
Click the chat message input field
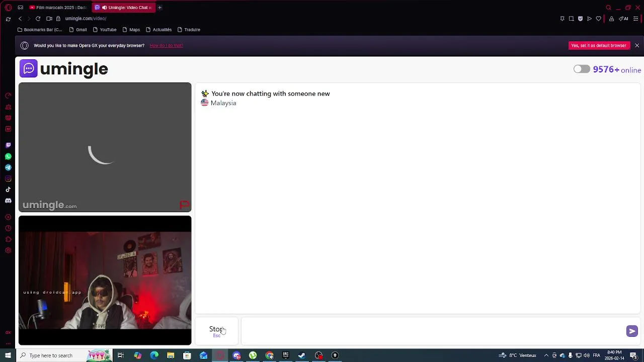[433, 331]
